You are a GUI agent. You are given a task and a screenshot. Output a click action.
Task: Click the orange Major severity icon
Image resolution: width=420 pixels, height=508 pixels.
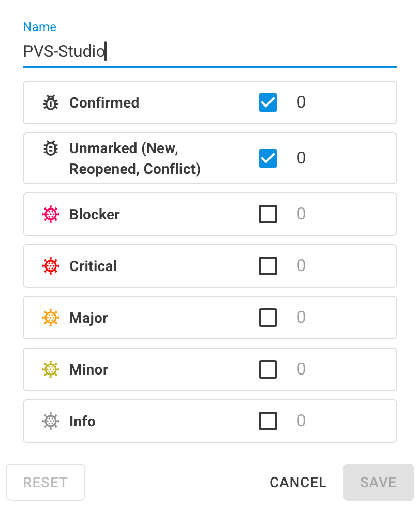point(51,318)
